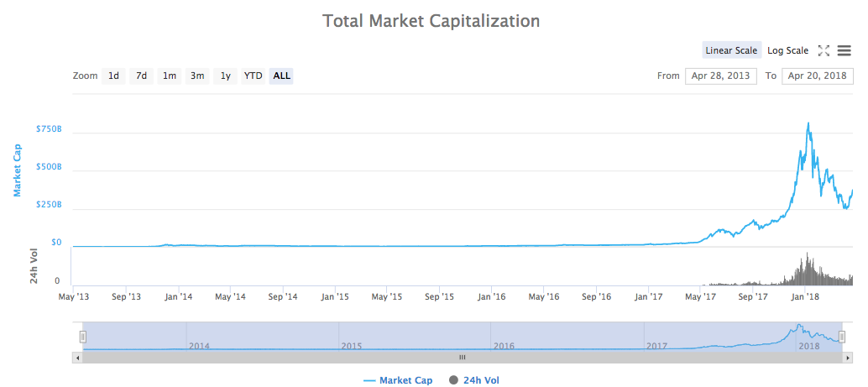Switch to Linear Scale
This screenshot has height=387, width=868.
coord(731,51)
